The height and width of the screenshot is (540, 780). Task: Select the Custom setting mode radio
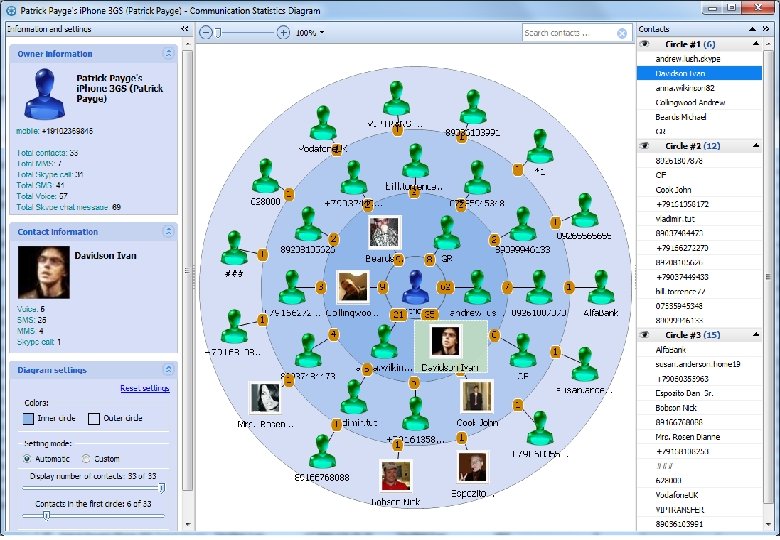pos(86,458)
